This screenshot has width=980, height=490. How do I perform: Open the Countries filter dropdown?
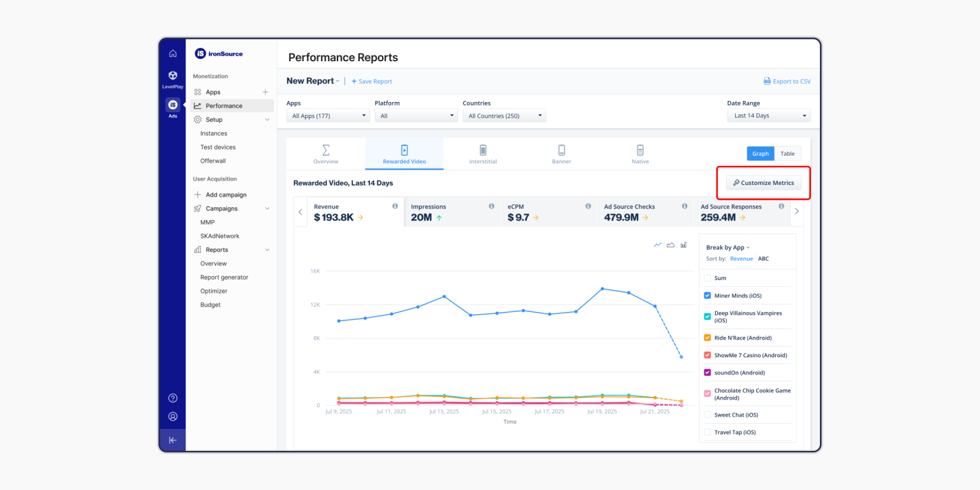(504, 115)
